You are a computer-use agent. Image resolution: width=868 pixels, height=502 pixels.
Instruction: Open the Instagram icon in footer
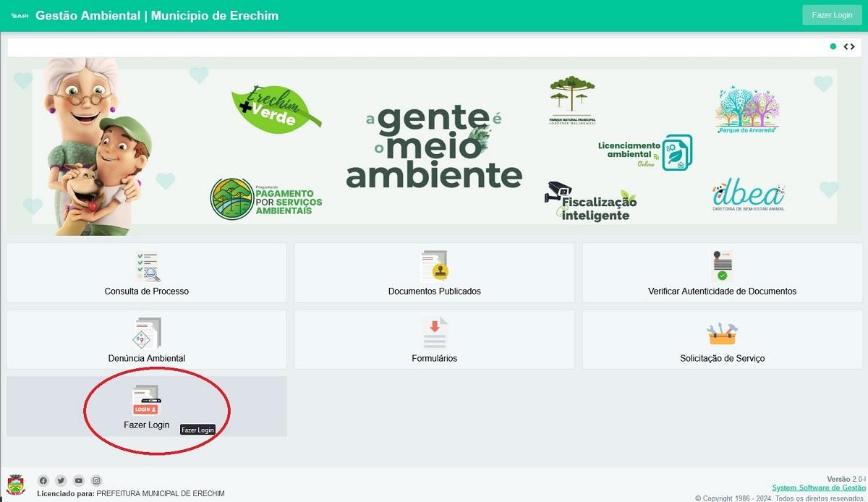click(97, 480)
